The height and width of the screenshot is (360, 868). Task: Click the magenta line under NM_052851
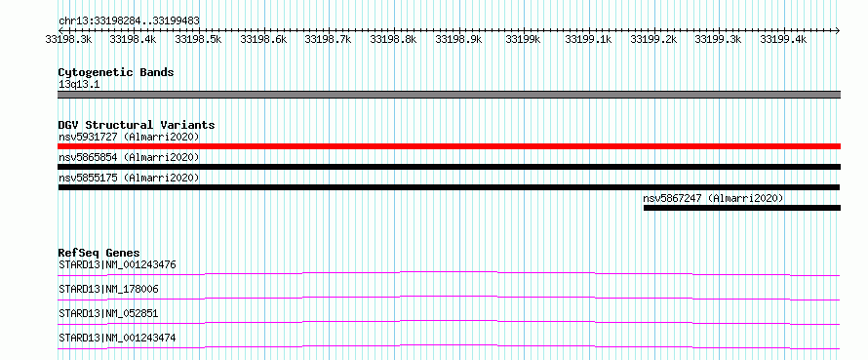click(449, 322)
